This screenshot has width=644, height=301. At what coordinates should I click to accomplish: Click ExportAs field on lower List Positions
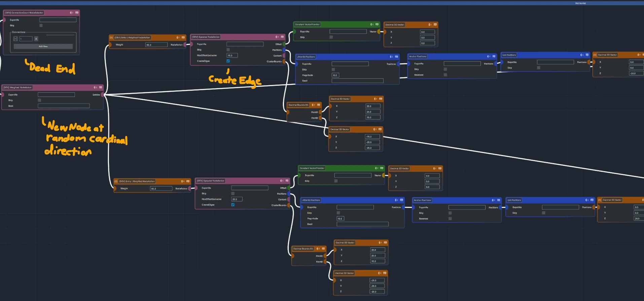tap(560, 207)
